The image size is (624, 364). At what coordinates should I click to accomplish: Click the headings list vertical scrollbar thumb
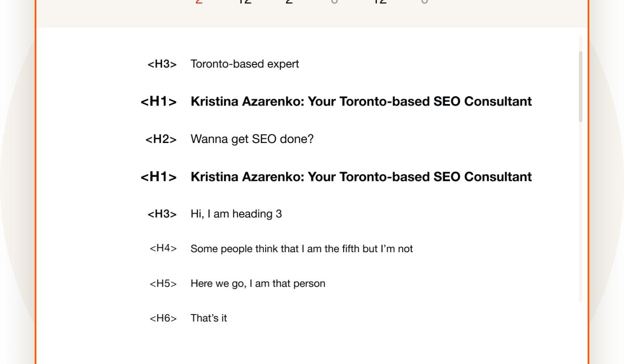[580, 86]
